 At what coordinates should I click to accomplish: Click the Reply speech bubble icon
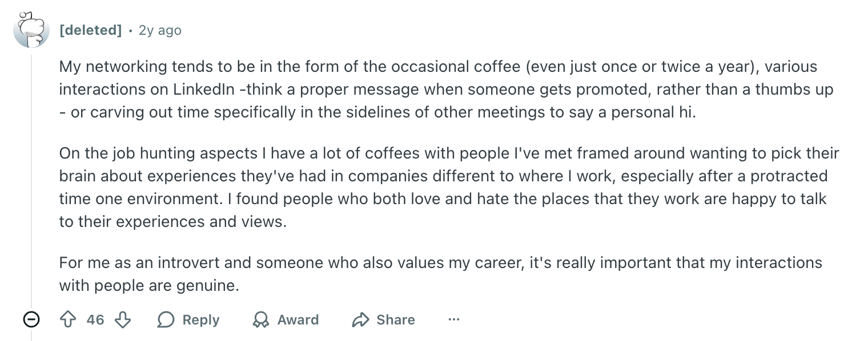pos(166,320)
